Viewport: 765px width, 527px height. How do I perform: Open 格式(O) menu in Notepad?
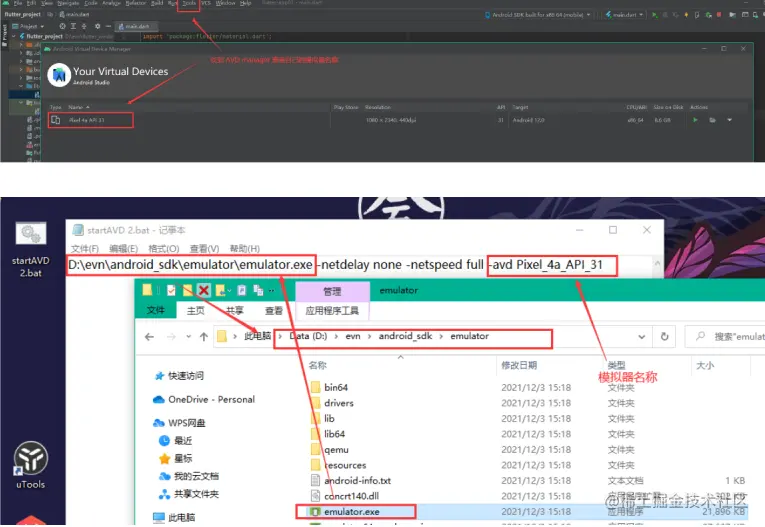click(163, 248)
